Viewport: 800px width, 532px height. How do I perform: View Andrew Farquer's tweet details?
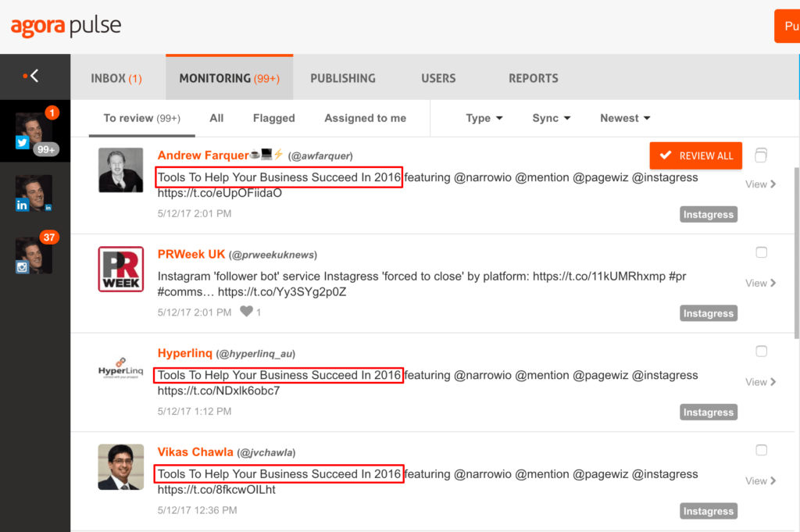coord(760,184)
